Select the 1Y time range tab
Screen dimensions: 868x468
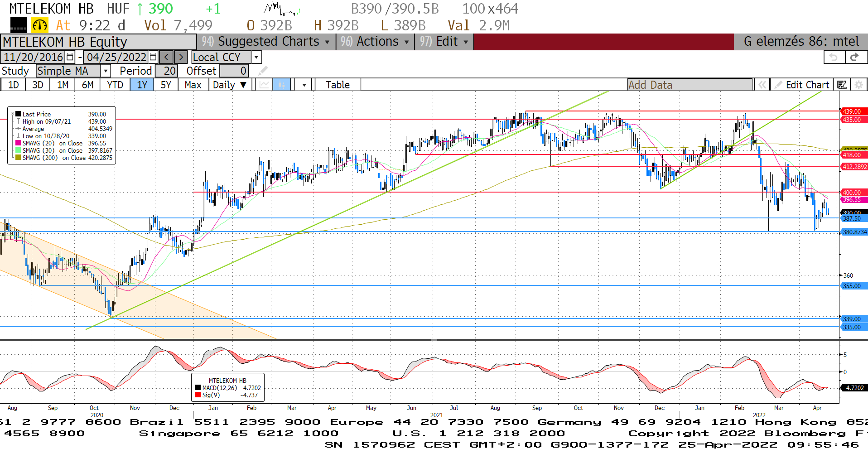point(142,85)
